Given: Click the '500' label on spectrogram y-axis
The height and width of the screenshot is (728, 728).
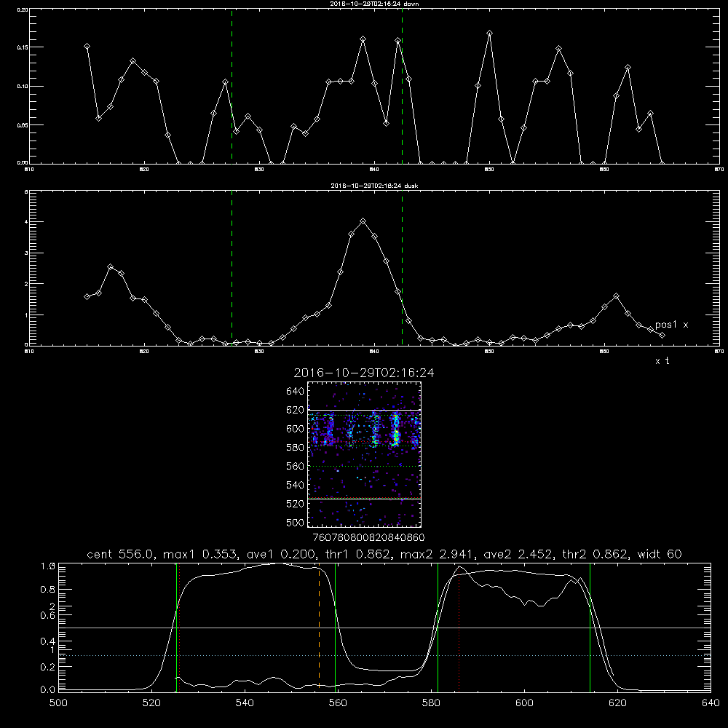Looking at the screenshot, I should (296, 522).
